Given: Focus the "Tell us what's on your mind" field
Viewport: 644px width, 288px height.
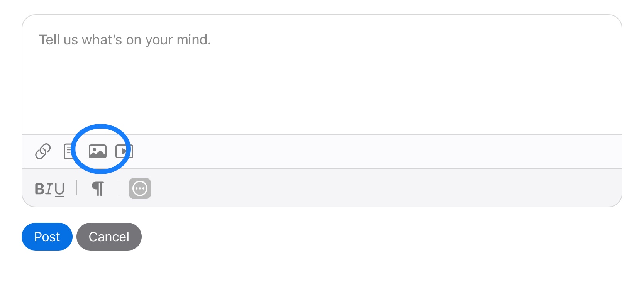Looking at the screenshot, I should (322, 75).
